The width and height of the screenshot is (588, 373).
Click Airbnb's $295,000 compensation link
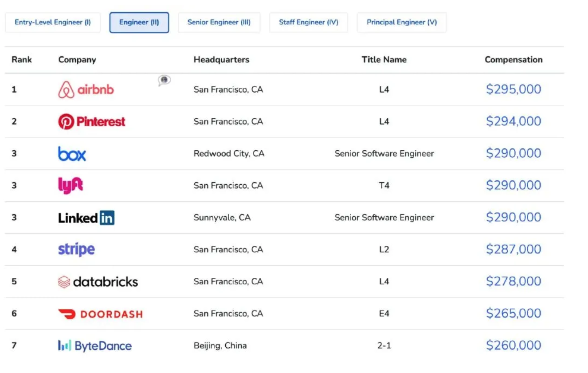point(514,89)
